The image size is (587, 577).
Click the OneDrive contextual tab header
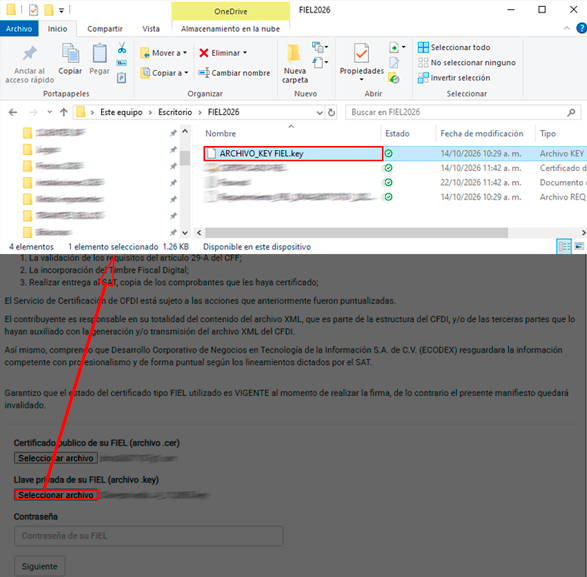pos(231,11)
